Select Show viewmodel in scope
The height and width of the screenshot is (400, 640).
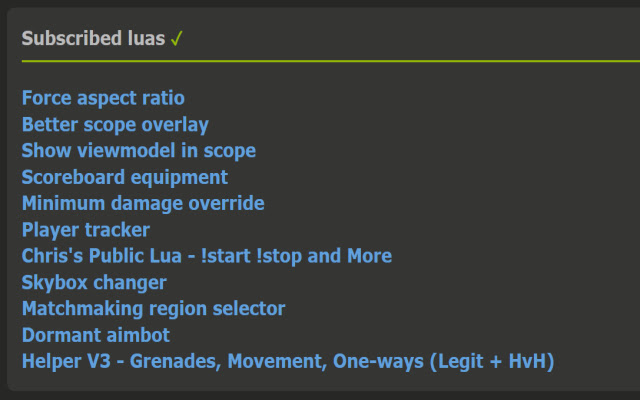(x=139, y=151)
